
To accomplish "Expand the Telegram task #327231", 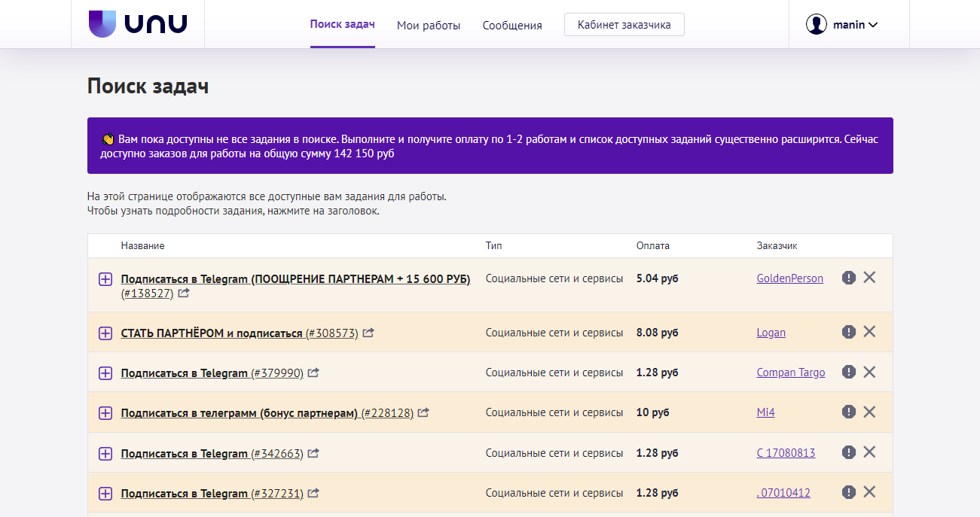I will 105,494.
